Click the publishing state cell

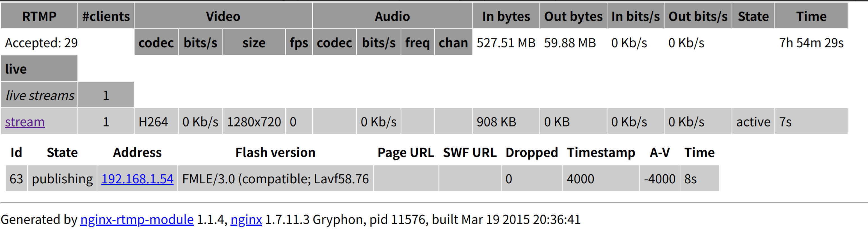(x=62, y=179)
